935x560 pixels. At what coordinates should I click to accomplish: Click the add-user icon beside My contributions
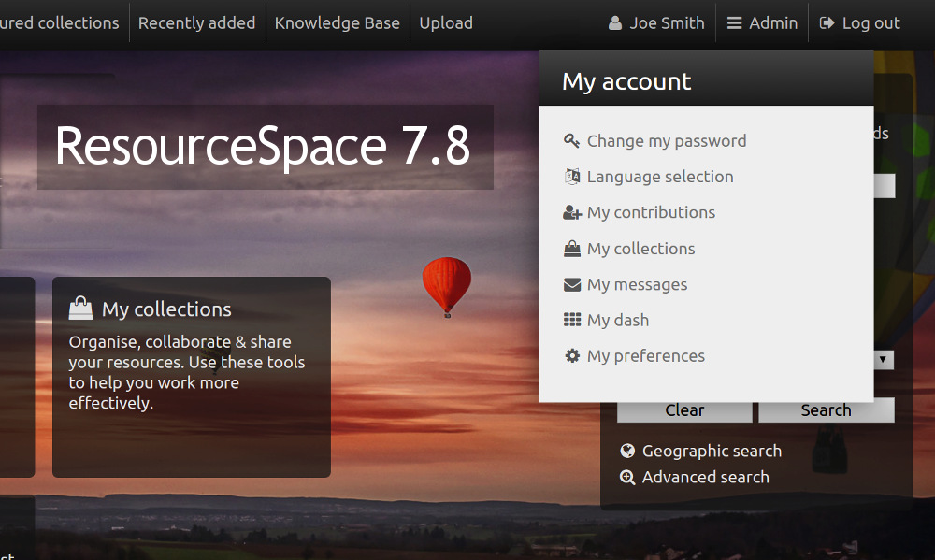click(x=572, y=212)
